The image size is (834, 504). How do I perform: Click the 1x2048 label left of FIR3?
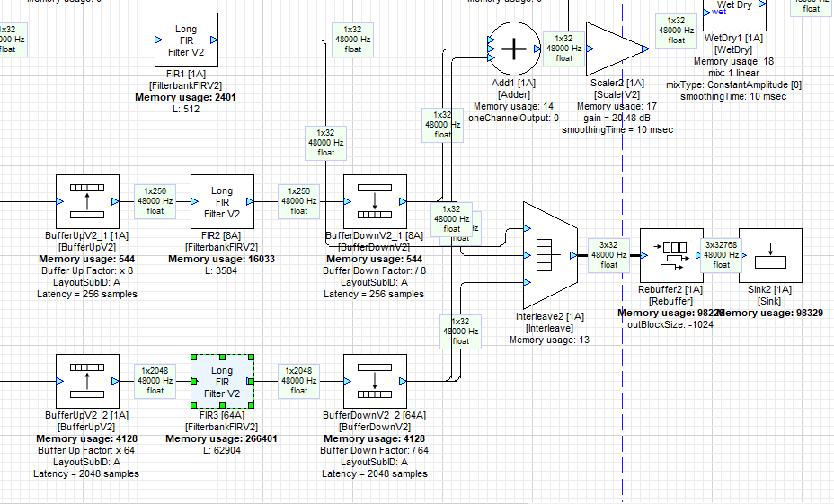coord(155,380)
